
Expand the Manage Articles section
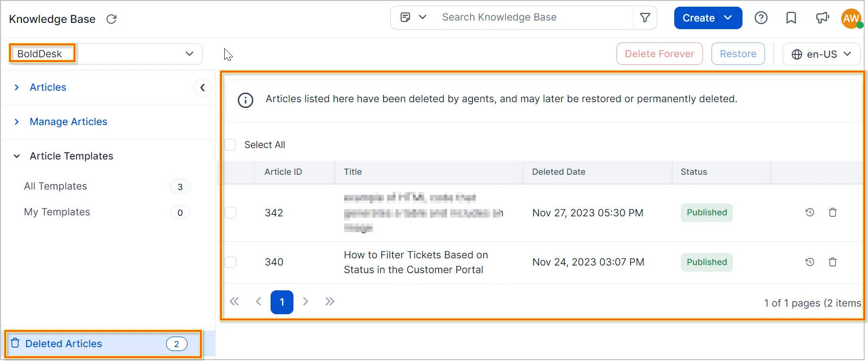[x=68, y=122]
